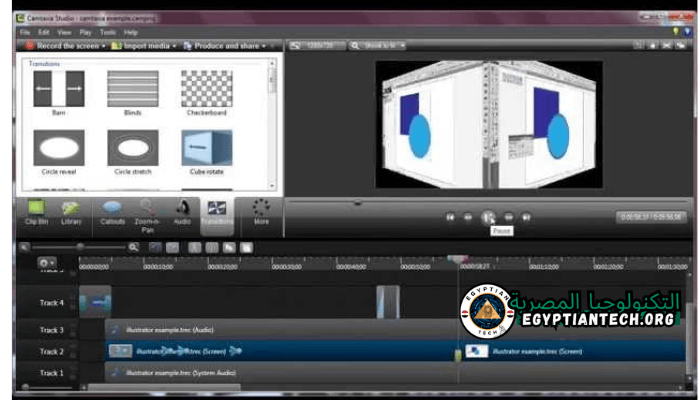Open the track options gear dropdown

[x=47, y=263]
